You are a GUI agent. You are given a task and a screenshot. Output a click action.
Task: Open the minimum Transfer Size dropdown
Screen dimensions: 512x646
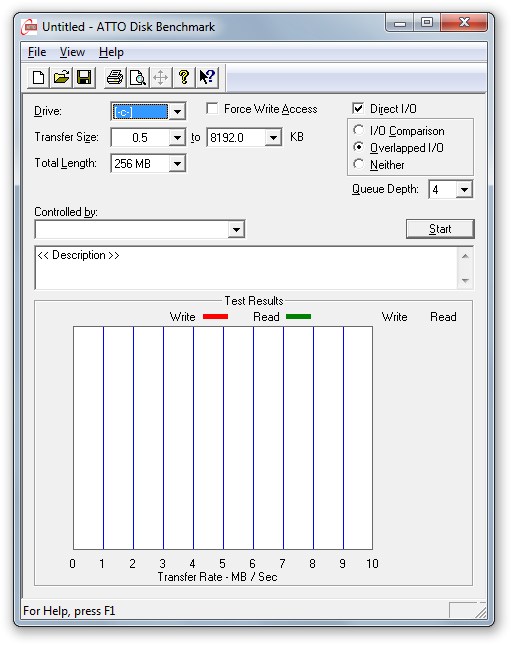tap(177, 138)
